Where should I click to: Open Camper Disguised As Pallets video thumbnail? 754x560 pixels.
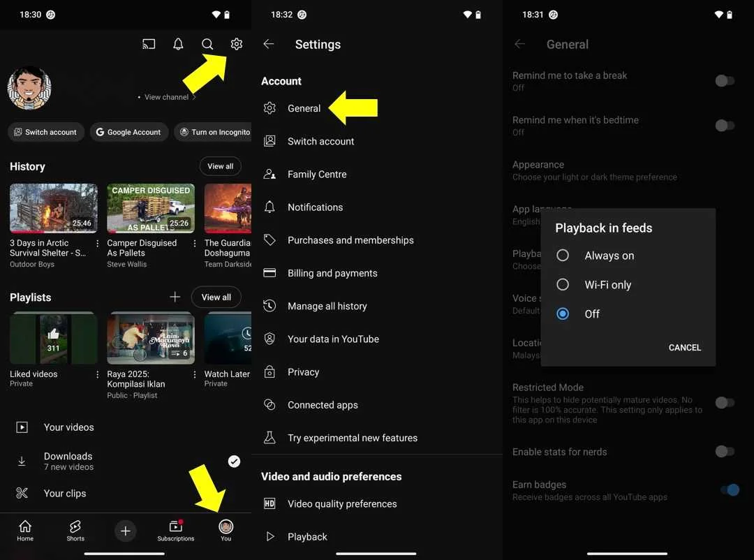pyautogui.click(x=151, y=208)
